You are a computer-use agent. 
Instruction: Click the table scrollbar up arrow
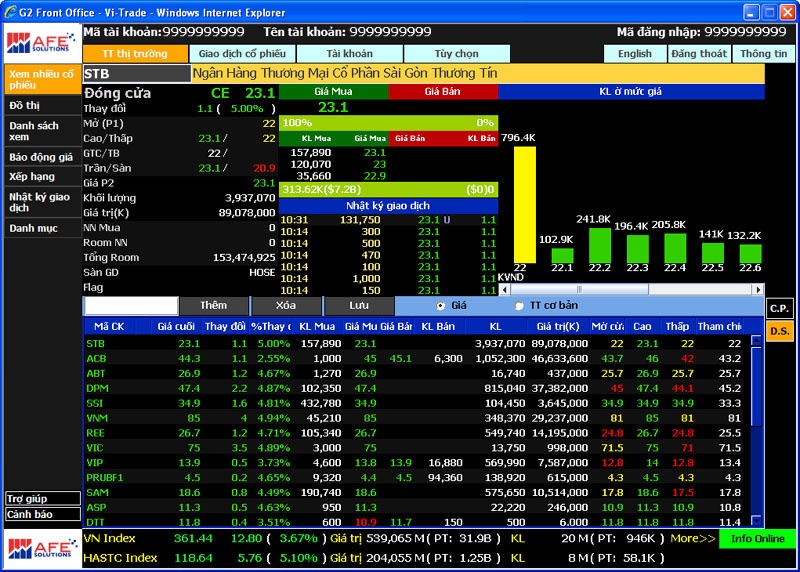756,340
